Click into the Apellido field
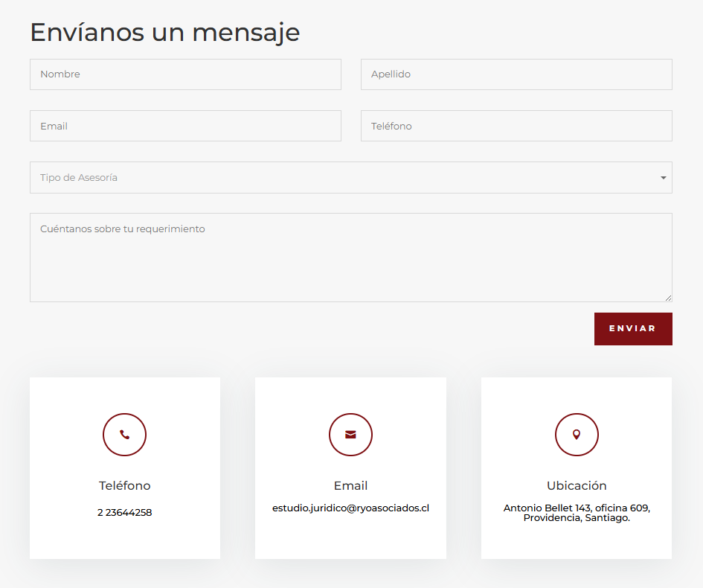The height and width of the screenshot is (588, 703). 516,74
